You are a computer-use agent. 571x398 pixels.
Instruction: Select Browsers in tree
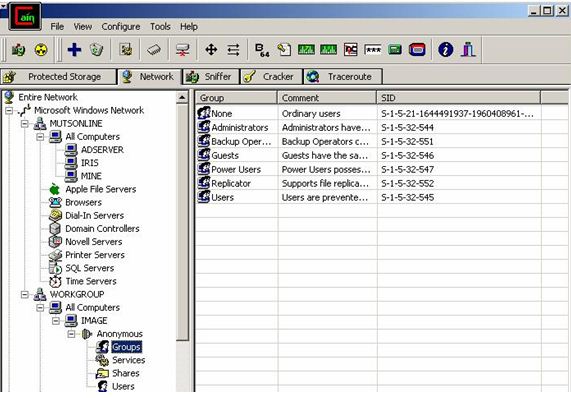coord(83,202)
